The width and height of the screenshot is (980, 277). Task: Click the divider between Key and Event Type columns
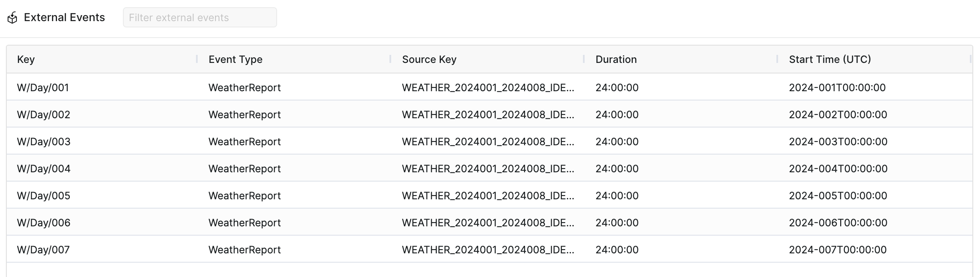[197, 60]
